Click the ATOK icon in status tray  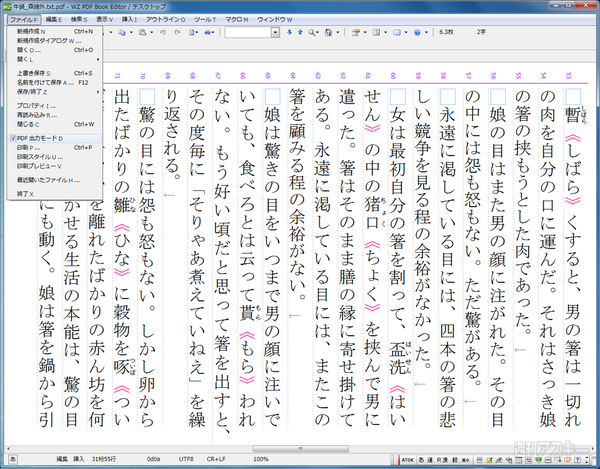[x=408, y=460]
